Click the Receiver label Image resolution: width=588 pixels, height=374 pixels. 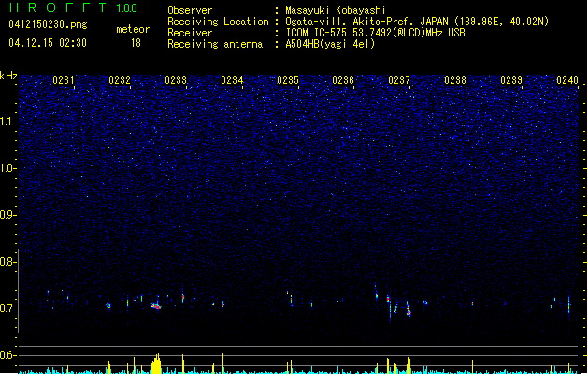[190, 33]
